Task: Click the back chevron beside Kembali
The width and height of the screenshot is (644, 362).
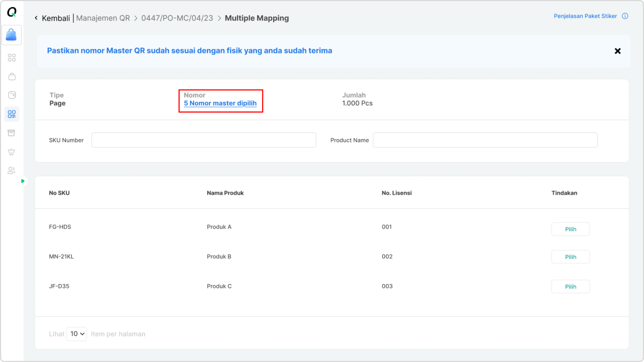Action: click(36, 18)
